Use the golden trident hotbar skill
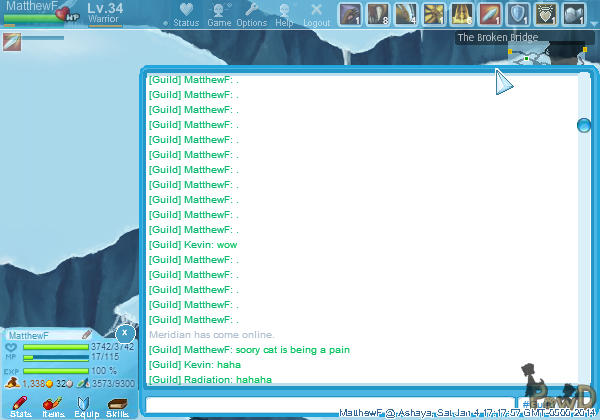The width and height of the screenshot is (600, 420). coord(462,14)
